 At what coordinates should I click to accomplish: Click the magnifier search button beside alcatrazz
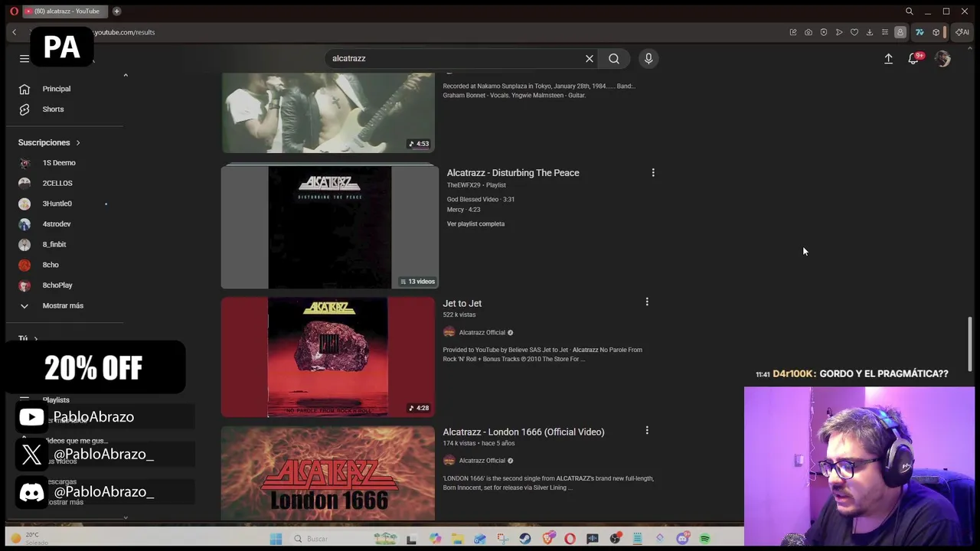[614, 58]
